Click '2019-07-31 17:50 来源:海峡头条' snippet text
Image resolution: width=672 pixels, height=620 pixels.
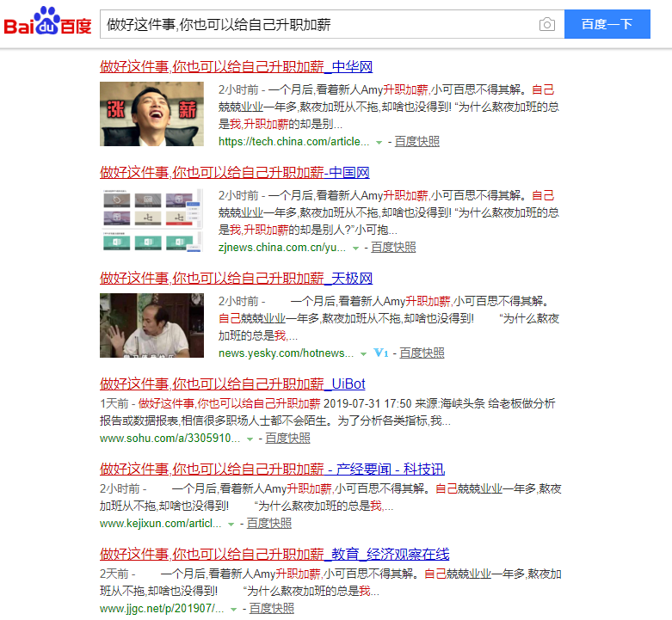(404, 403)
